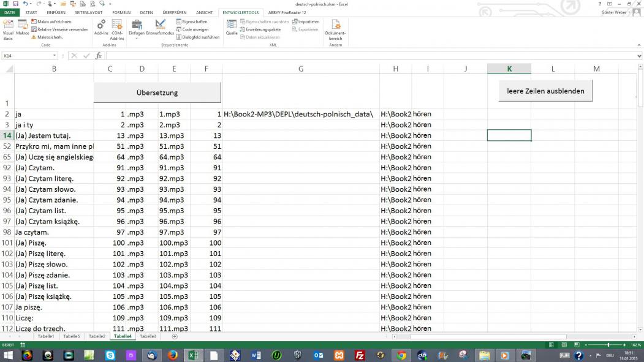Click zoom in plus button
The width and height of the screenshot is (644, 362).
tap(624, 345)
